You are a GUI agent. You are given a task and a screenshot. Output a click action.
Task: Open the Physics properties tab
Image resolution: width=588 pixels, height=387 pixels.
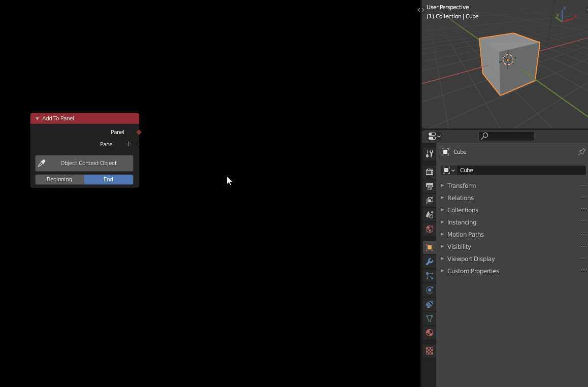coord(429,289)
